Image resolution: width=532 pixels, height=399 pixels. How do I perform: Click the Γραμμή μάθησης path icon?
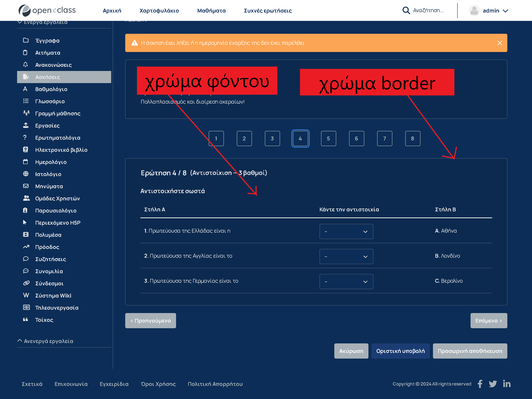point(26,113)
